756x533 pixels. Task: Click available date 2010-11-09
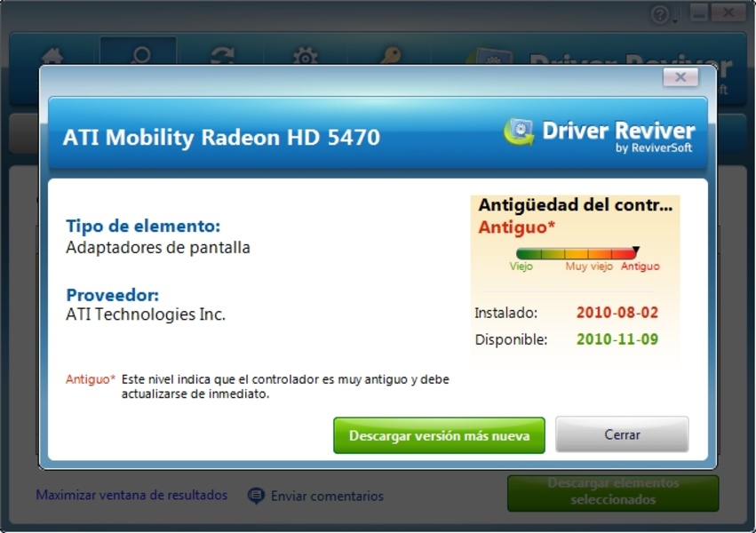click(x=617, y=339)
